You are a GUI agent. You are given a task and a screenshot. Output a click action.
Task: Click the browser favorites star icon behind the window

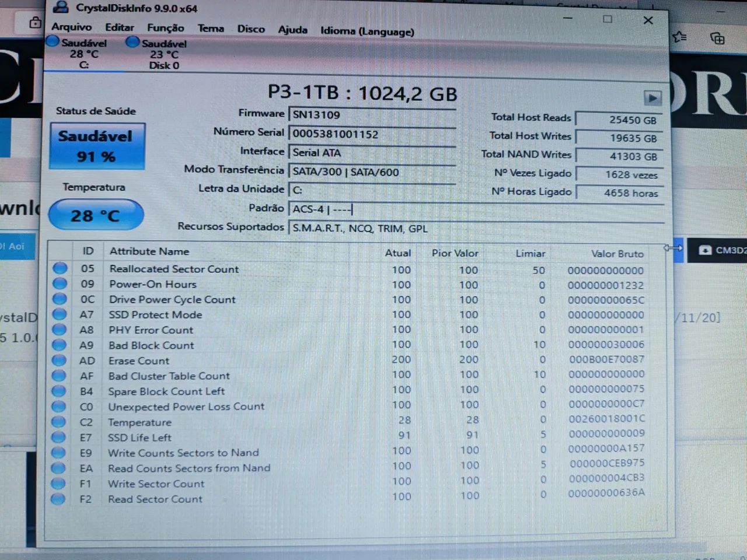(x=680, y=37)
